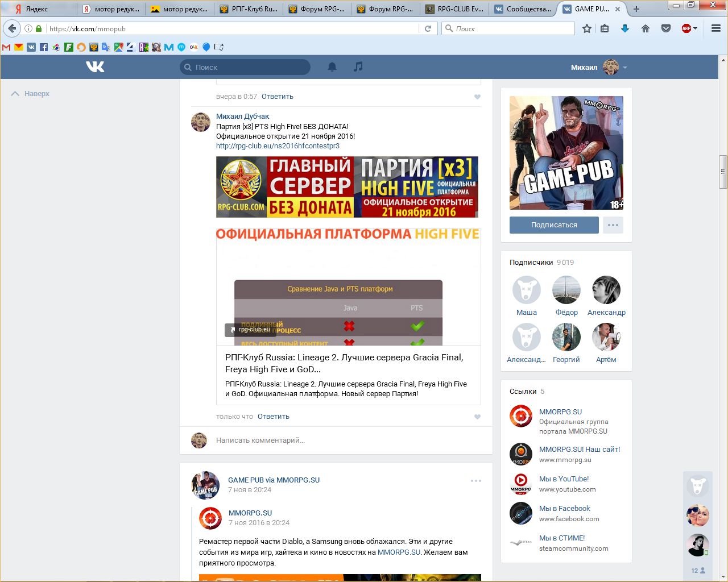Reply to the comment from вчера в 0:57
This screenshot has height=582, width=728.
(278, 97)
